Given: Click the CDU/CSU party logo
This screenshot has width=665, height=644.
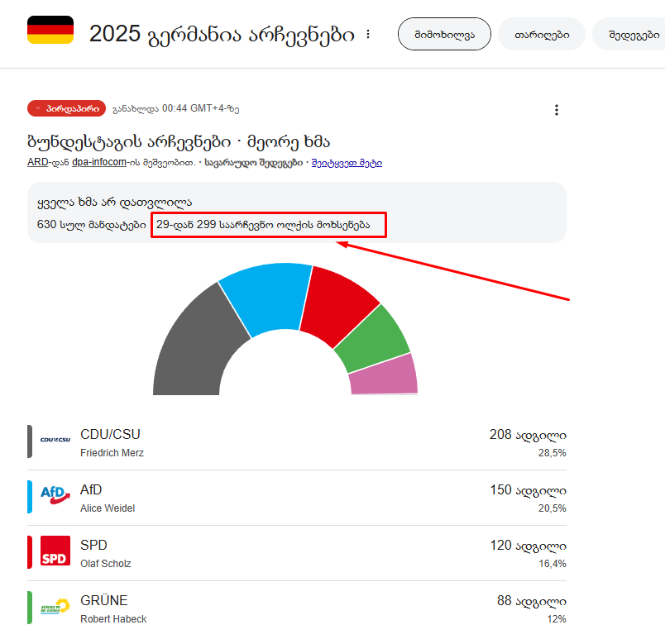Looking at the screenshot, I should pos(55,440).
